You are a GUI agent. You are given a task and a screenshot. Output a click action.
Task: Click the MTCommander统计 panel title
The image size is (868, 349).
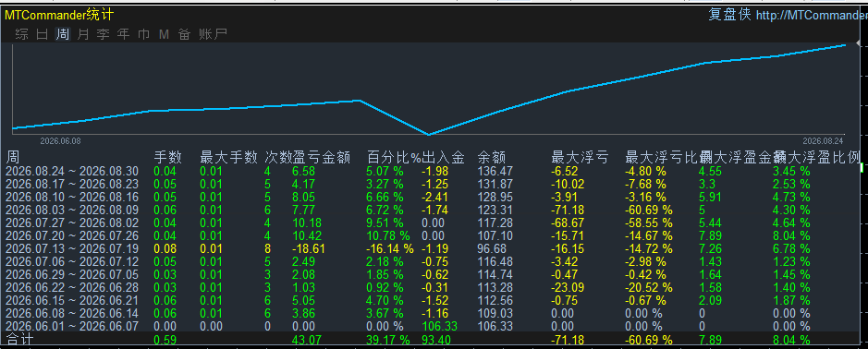tap(59, 15)
